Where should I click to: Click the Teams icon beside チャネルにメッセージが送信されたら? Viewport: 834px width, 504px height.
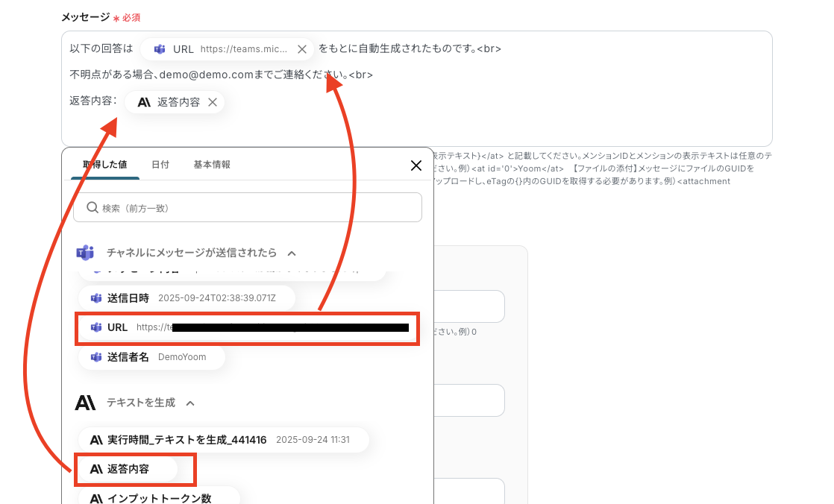pos(85,253)
